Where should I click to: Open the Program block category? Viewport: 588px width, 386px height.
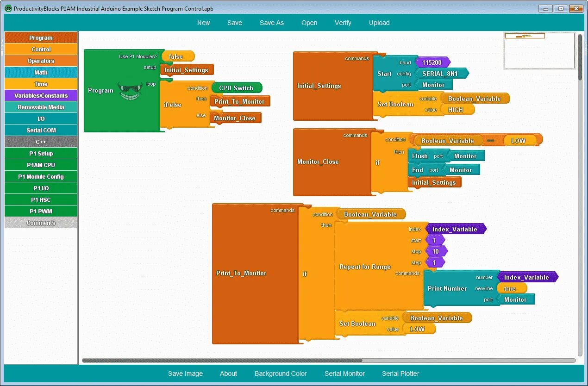coord(41,37)
